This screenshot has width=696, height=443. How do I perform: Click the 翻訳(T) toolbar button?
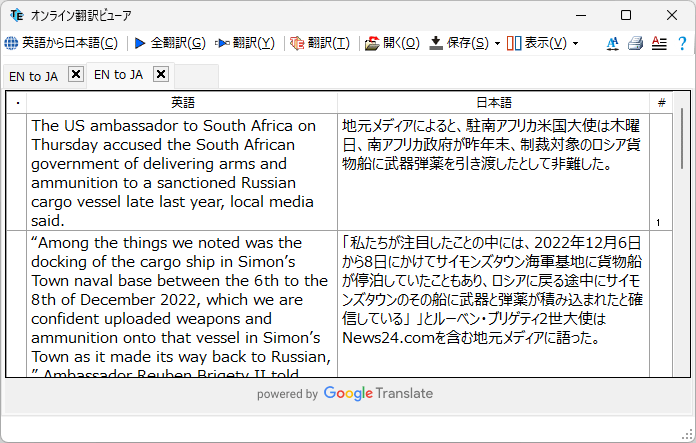(320, 43)
